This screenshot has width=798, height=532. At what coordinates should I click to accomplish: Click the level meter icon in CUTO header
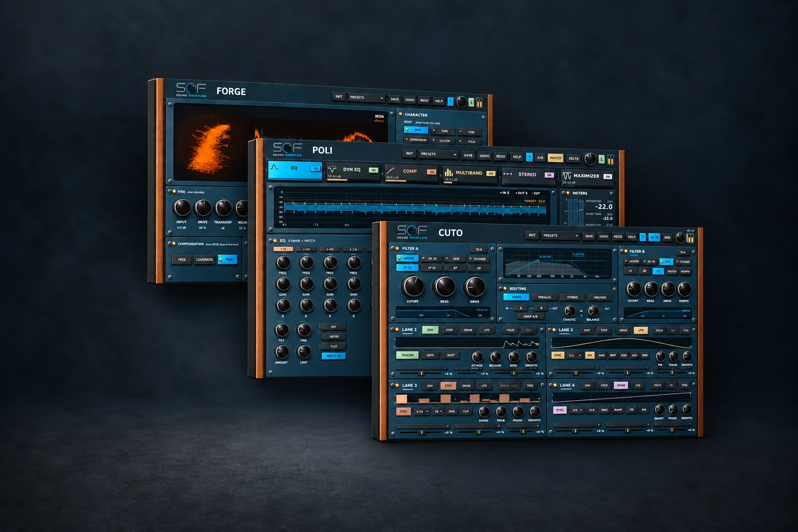[690, 238]
